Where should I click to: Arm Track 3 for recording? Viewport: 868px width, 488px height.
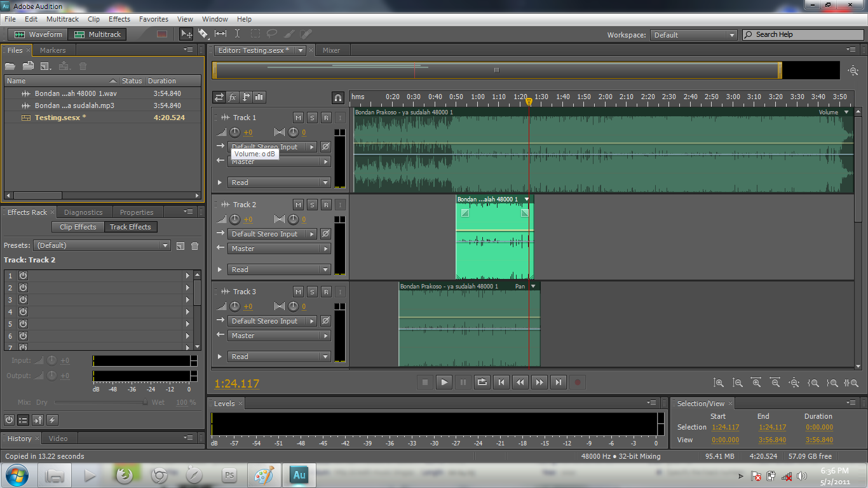326,292
